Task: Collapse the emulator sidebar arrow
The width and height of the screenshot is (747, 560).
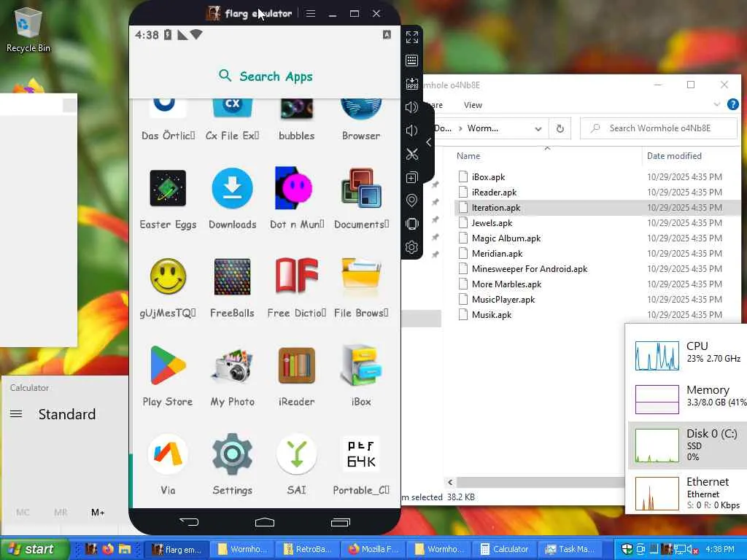Action: click(x=429, y=142)
